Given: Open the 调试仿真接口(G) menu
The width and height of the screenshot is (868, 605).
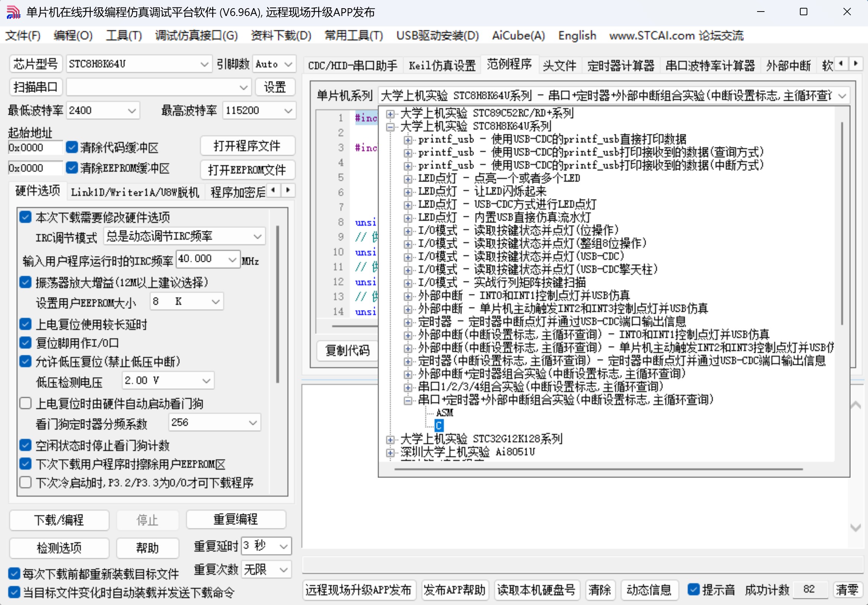Looking at the screenshot, I should [x=196, y=35].
